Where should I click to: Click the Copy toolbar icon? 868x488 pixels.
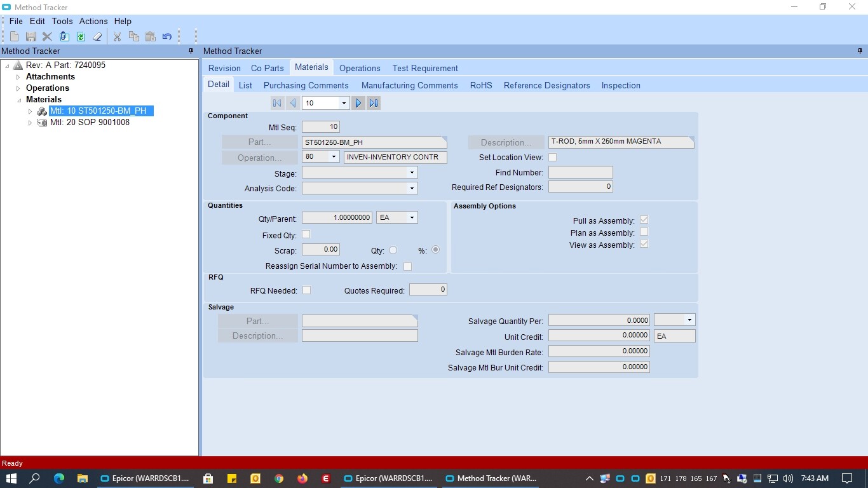pyautogui.click(x=133, y=36)
